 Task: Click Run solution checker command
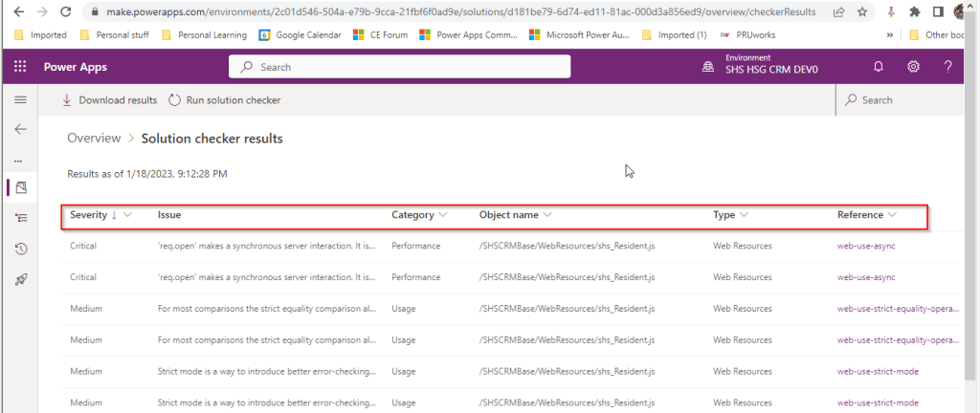click(x=225, y=100)
